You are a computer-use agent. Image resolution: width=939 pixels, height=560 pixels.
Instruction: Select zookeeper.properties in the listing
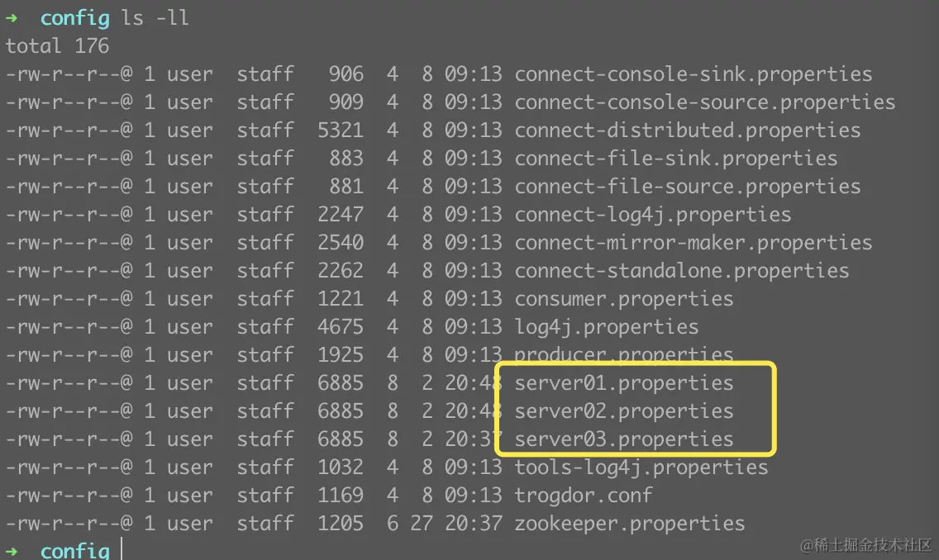pos(629,524)
